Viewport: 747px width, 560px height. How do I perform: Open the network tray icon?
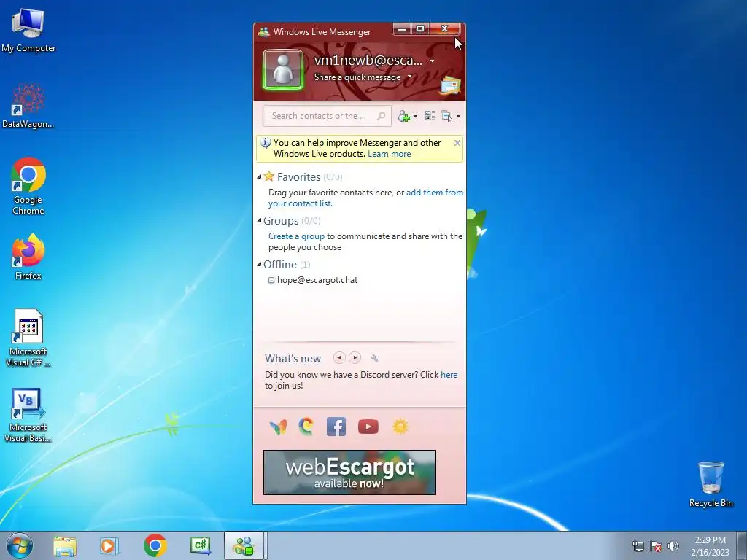pos(638,546)
